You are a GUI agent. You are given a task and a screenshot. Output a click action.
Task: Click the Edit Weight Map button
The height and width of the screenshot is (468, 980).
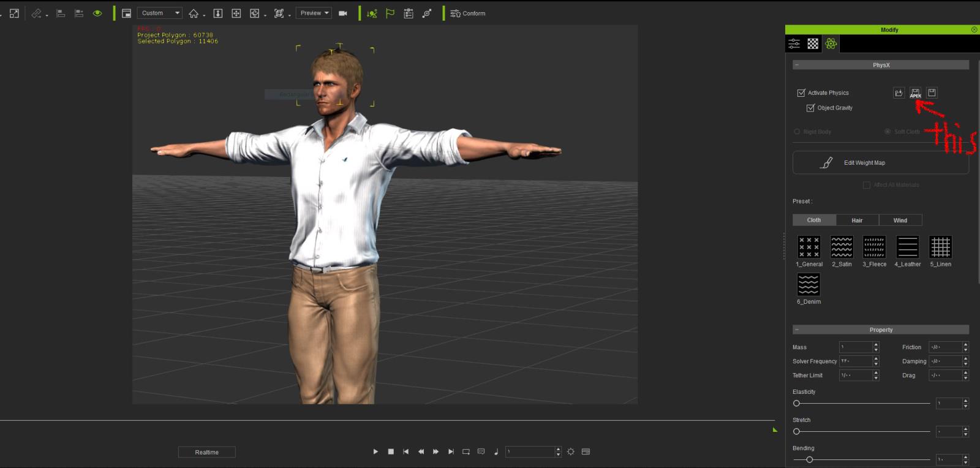pyautogui.click(x=881, y=163)
